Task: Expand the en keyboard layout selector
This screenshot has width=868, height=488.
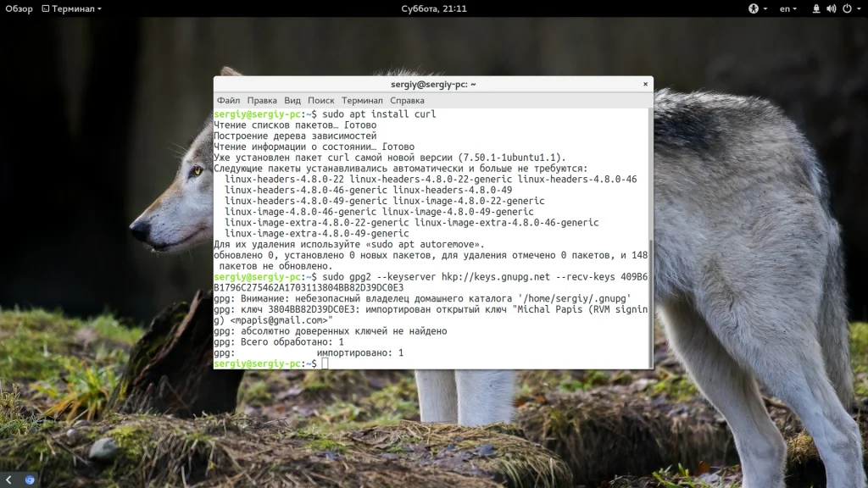Action: [x=787, y=8]
